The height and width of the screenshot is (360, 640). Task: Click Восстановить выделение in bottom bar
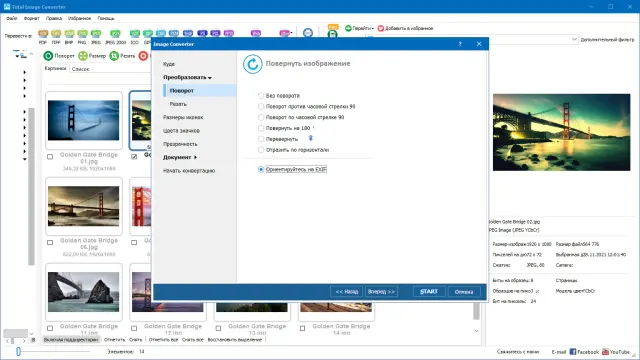[x=235, y=340]
